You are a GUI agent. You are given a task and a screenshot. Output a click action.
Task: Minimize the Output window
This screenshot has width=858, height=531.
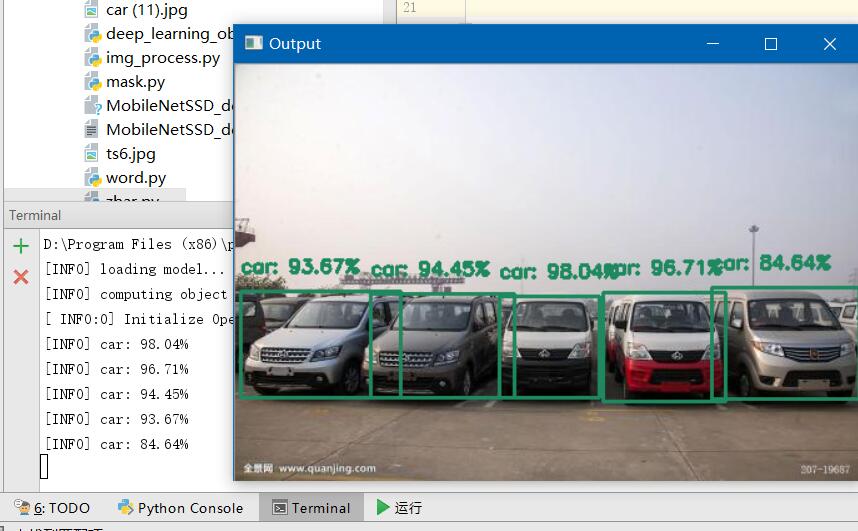pyautogui.click(x=712, y=44)
